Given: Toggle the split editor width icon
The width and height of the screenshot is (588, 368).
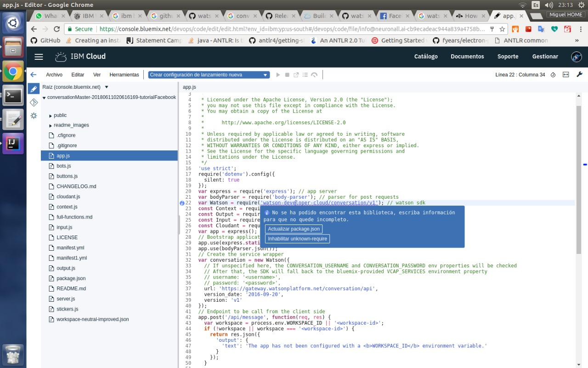Looking at the screenshot, I should [x=566, y=75].
